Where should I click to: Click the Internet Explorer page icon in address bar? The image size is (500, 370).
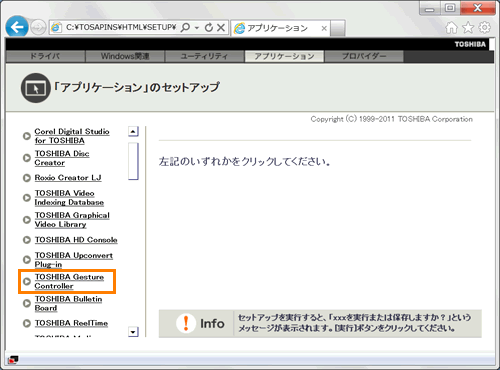tap(56, 27)
